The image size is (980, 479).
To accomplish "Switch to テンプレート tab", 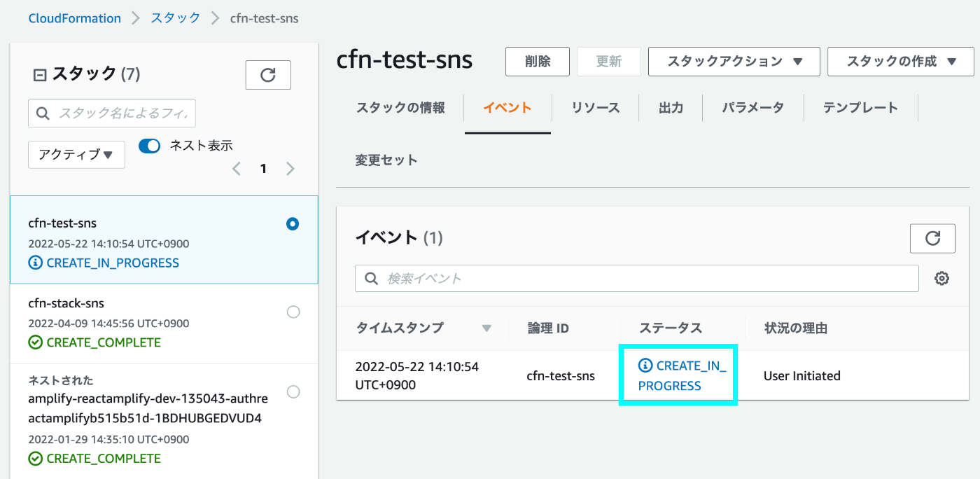I will [x=860, y=108].
